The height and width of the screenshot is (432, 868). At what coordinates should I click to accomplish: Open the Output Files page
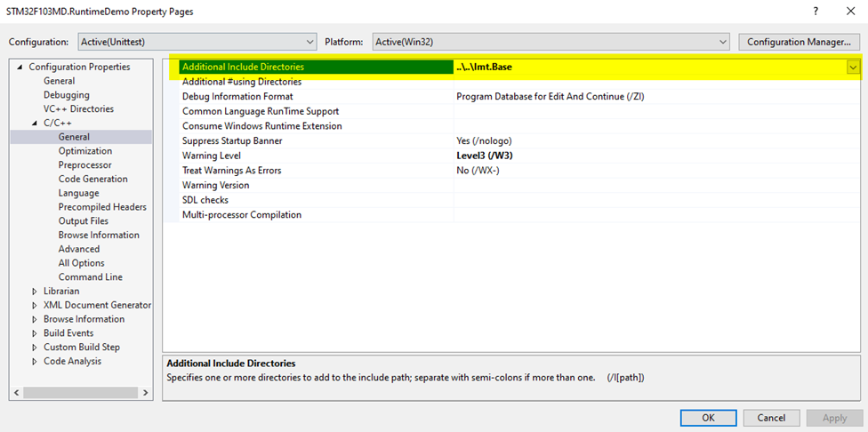tap(83, 220)
